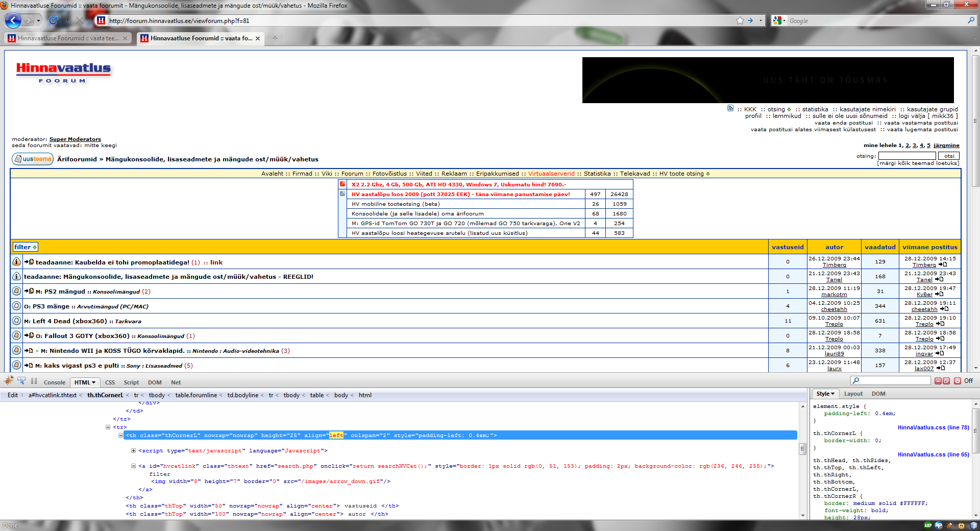
Task: Detach Firebug into a separate window
Action: click(946, 381)
